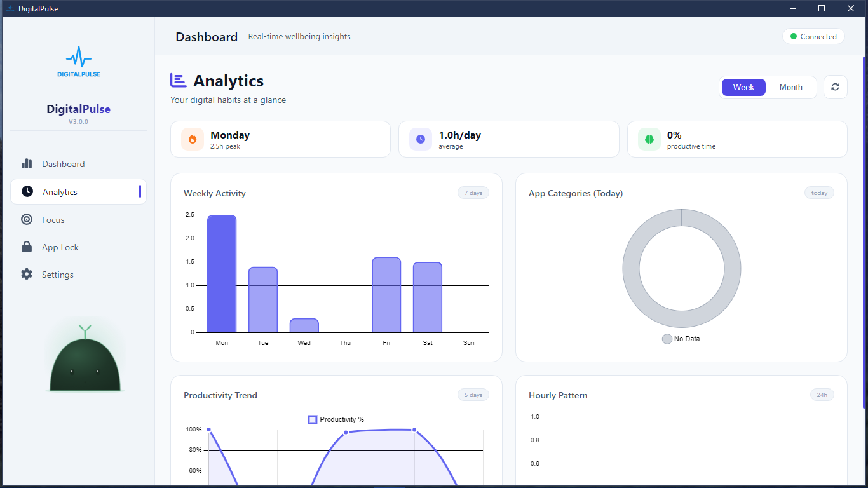
Task: Open the Dashboard page from sidebar
Action: pos(78,164)
